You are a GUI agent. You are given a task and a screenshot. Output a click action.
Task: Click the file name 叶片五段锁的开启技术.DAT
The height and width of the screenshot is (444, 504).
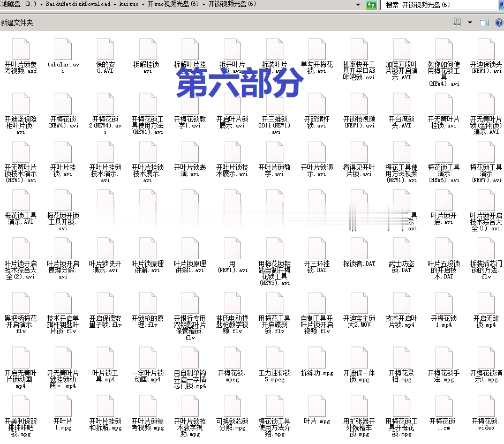444,270
